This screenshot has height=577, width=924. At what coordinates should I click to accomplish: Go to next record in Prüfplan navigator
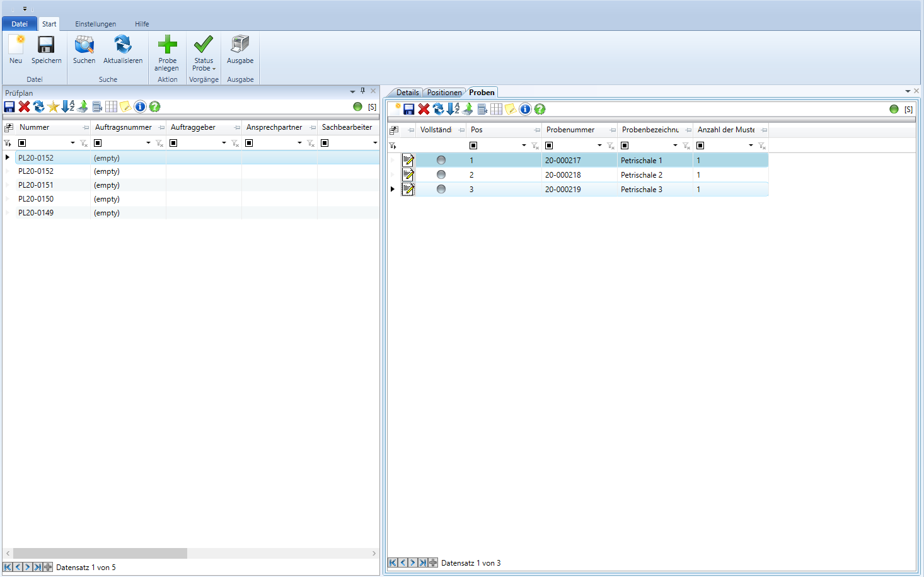pyautogui.click(x=27, y=567)
